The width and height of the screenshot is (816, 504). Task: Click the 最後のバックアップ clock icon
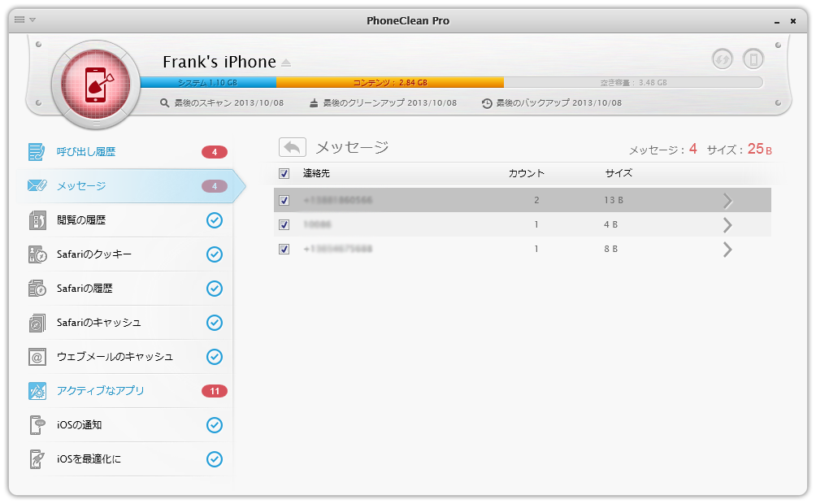tap(487, 103)
